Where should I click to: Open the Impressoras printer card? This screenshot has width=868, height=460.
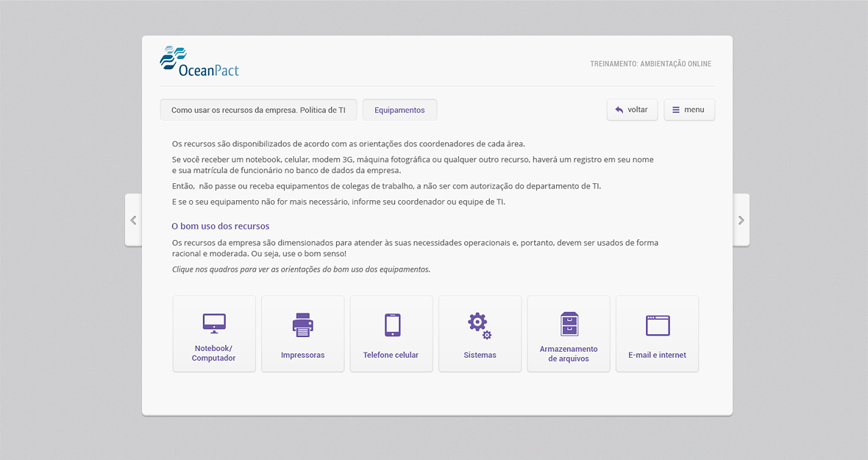(303, 334)
